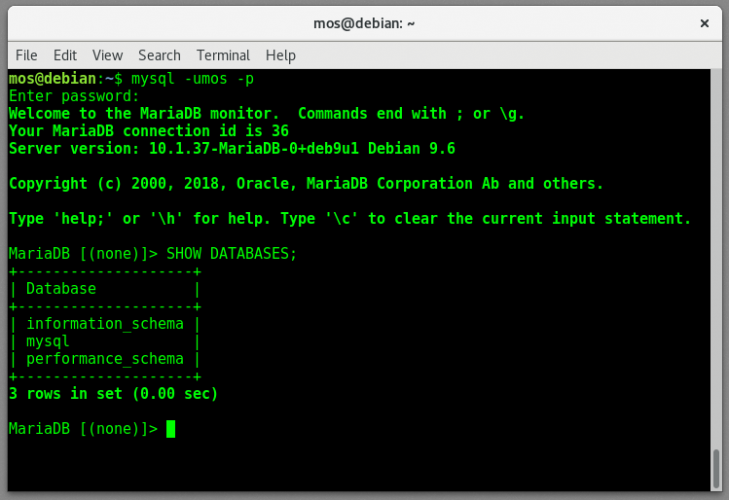Open the Terminal menu

pyautogui.click(x=223, y=55)
